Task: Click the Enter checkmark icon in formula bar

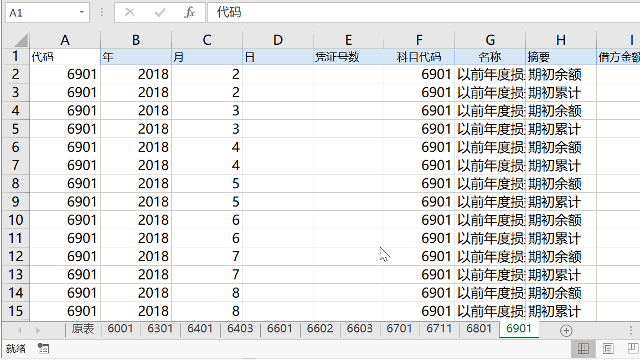Action: pos(160,13)
